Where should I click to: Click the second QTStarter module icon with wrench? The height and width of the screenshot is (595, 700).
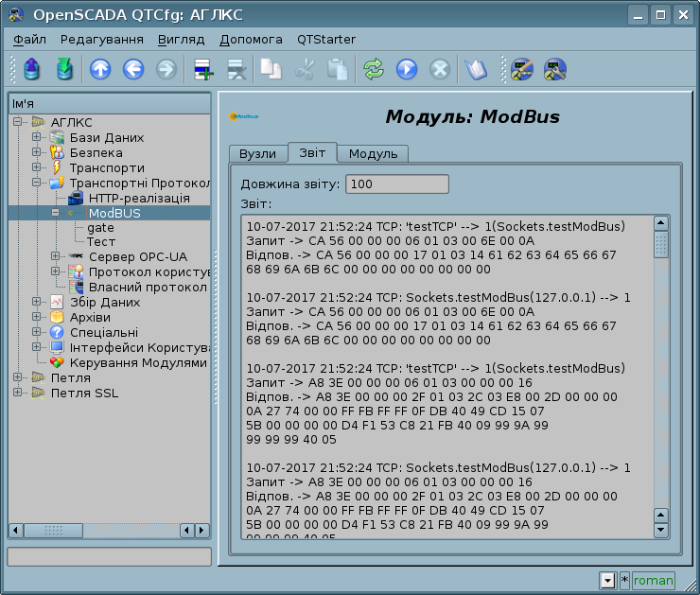click(x=555, y=69)
